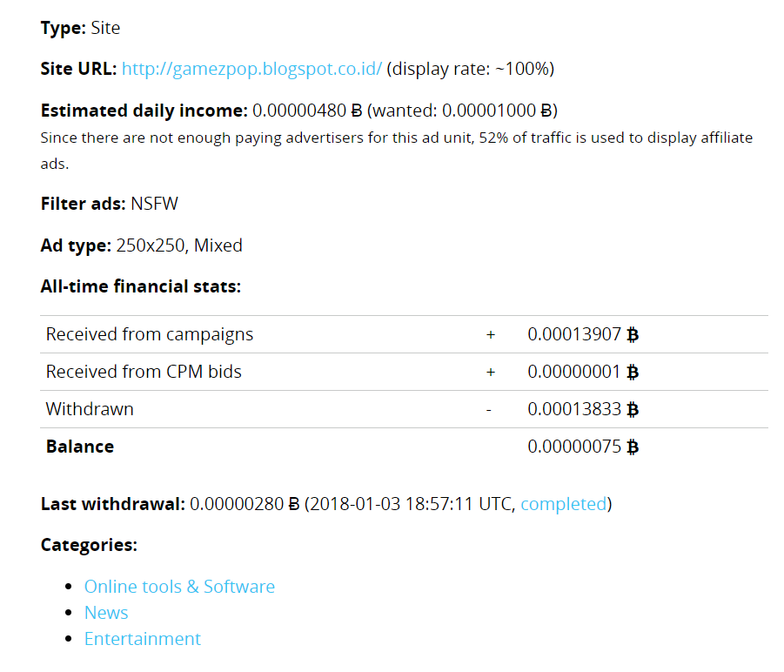Click the last withdrawal amount 0.00000280
The width and height of the screenshot is (784, 672).
click(x=237, y=504)
